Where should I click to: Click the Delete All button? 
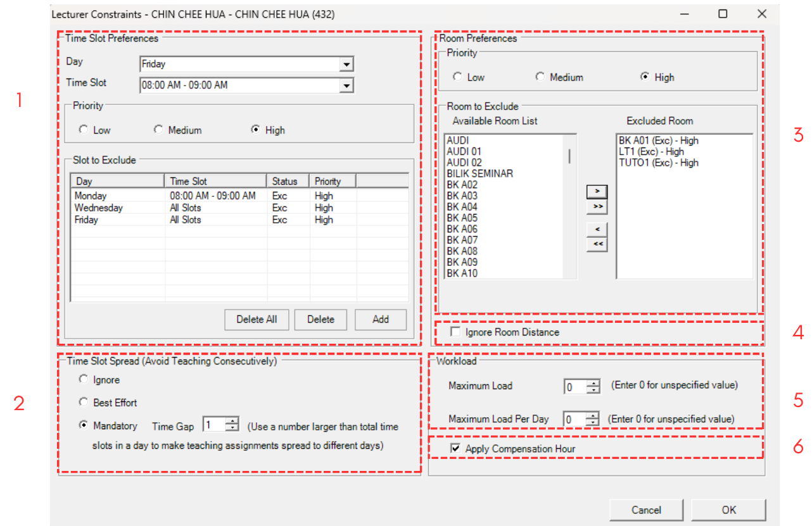[257, 320]
